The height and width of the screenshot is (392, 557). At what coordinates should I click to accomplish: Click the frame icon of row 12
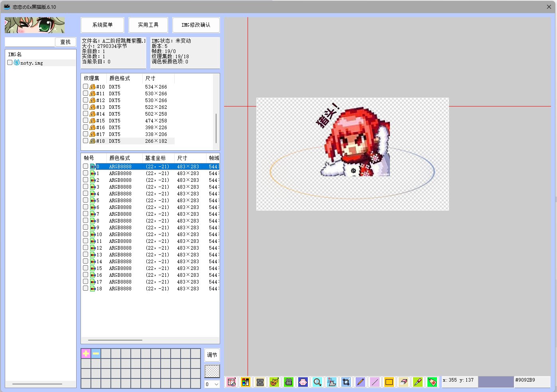coord(93,248)
